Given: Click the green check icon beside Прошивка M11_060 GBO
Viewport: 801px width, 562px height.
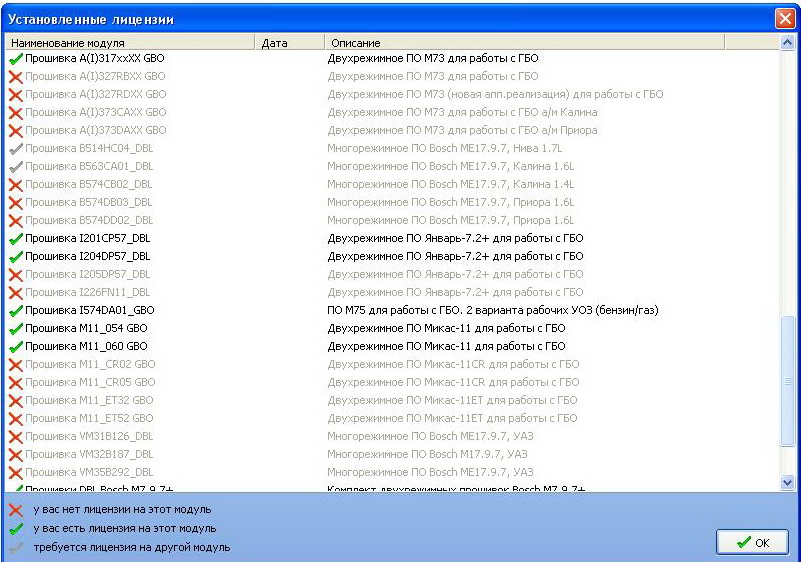Looking at the screenshot, I should pos(16,347).
